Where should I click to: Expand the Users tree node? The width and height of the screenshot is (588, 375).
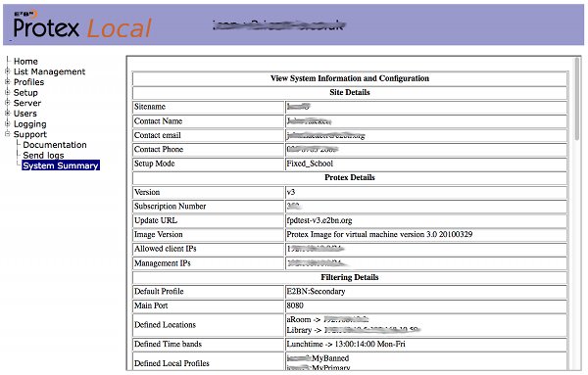point(8,114)
